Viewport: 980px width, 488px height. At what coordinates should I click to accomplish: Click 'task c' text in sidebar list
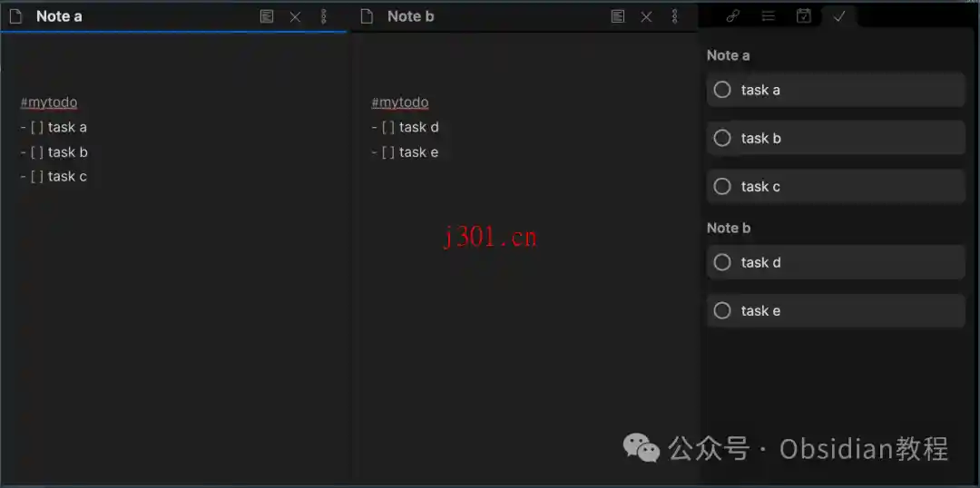[760, 186]
